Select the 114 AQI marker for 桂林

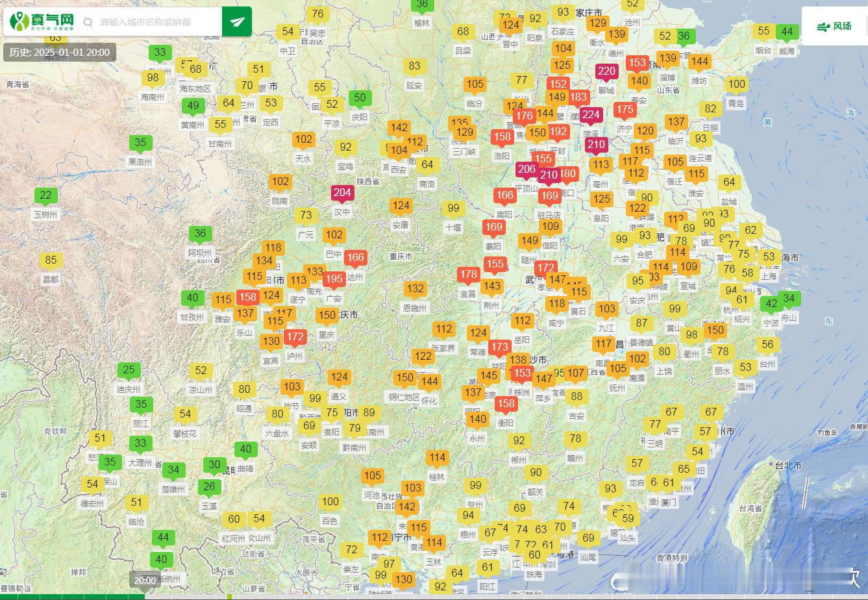(x=438, y=458)
